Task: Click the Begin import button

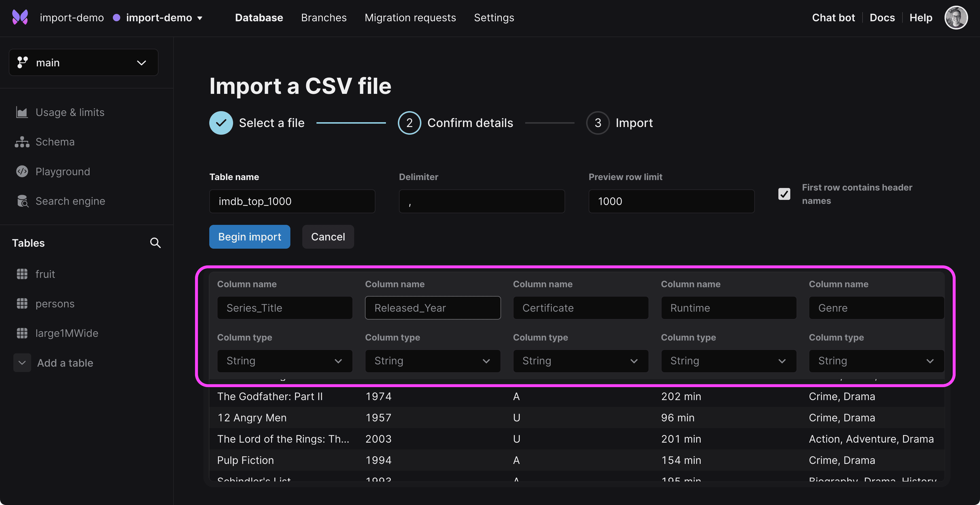Action: click(x=250, y=236)
